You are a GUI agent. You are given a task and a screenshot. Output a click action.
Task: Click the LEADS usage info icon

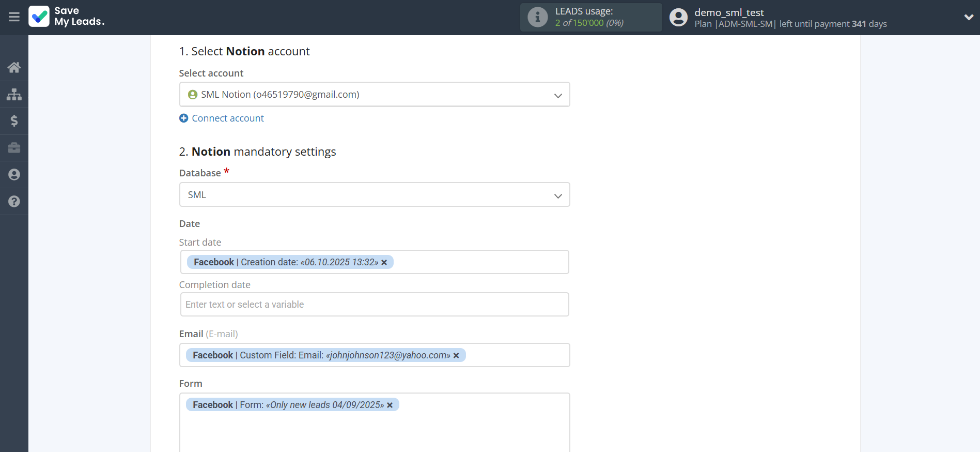coord(537,17)
